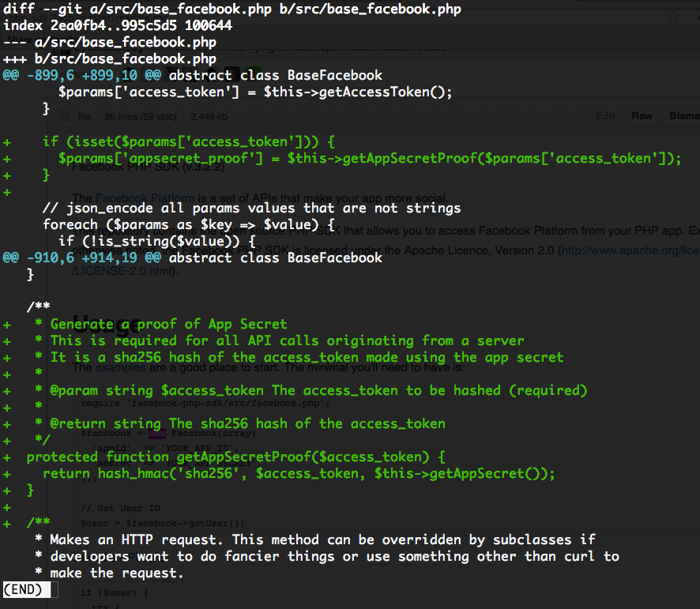Click the 'developers want to do fancier things' line
This screenshot has height=609, width=700.
pos(327,556)
